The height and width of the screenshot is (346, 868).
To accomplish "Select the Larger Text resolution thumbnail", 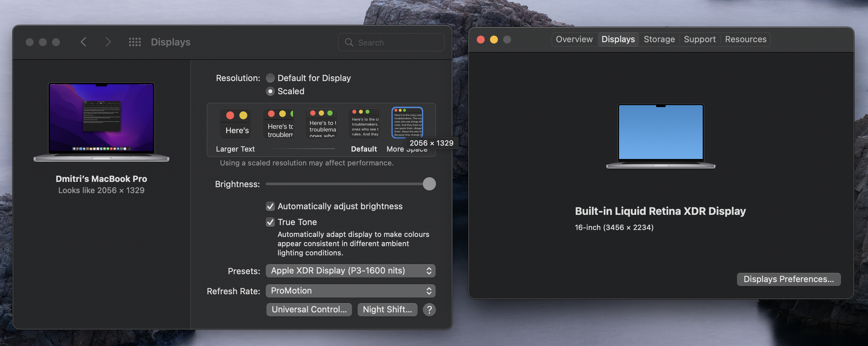I will pos(236,122).
